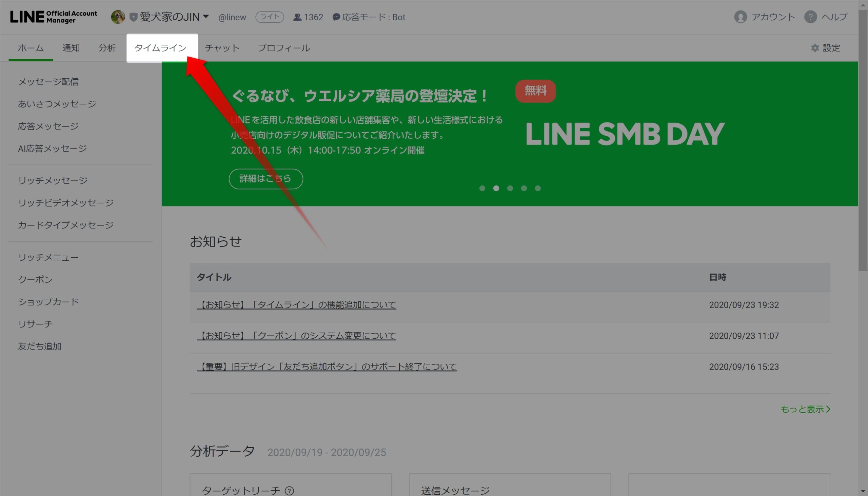Open リッチメニュー in the sidebar
Image resolution: width=868 pixels, height=496 pixels.
(48, 257)
